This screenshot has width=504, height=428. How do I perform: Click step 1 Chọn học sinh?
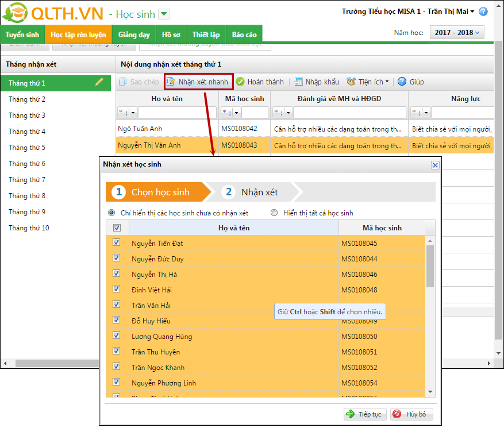coord(157,192)
